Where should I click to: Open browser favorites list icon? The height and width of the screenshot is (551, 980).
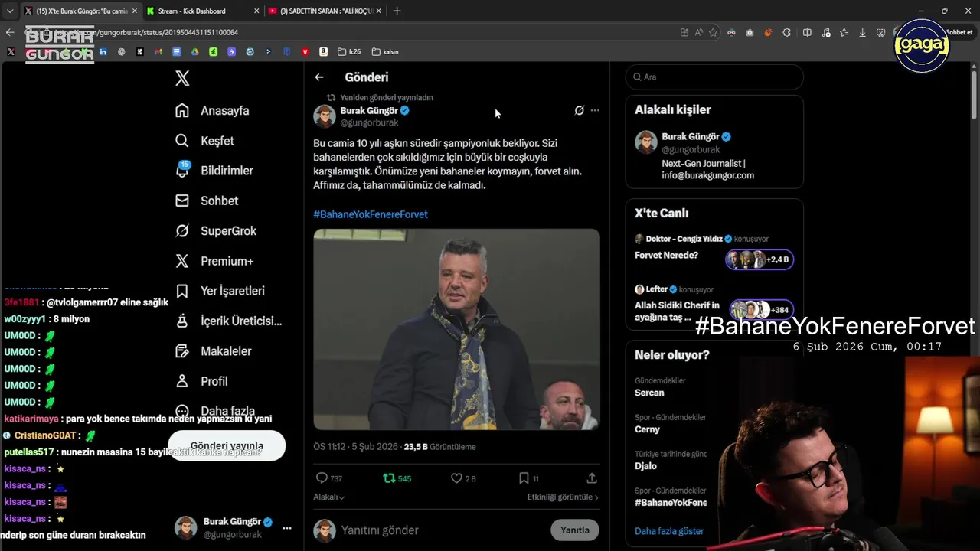click(x=844, y=33)
